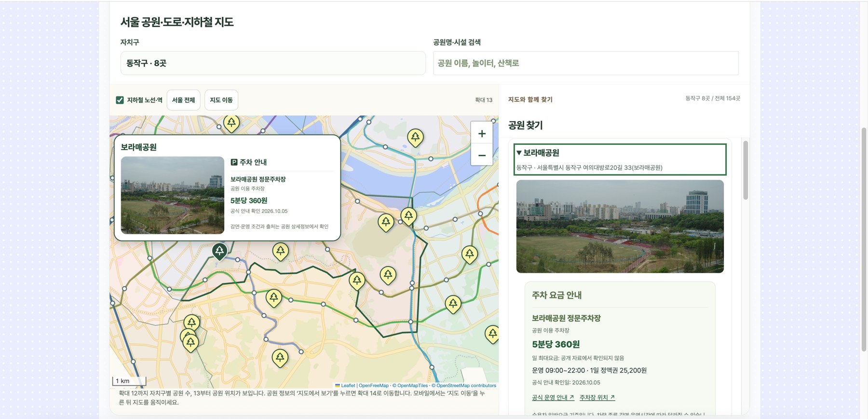Click the park list panel scrollbar

[746, 170]
